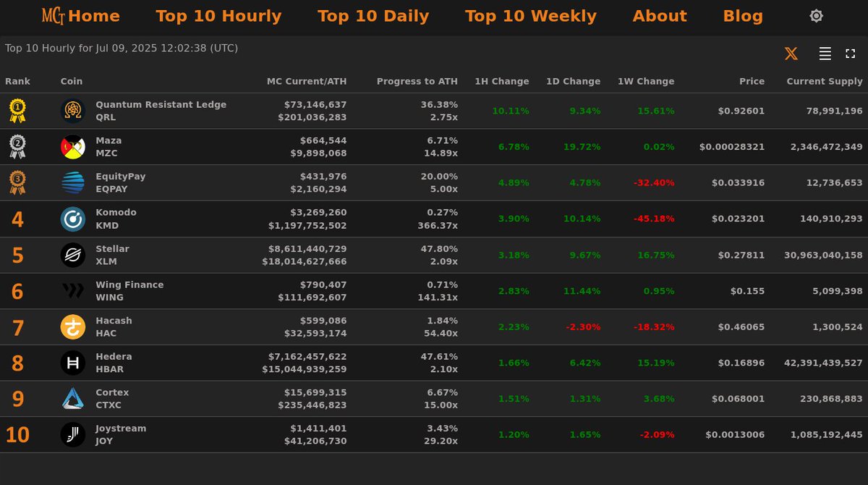
Task: Click rank number 6
Action: [17, 292]
